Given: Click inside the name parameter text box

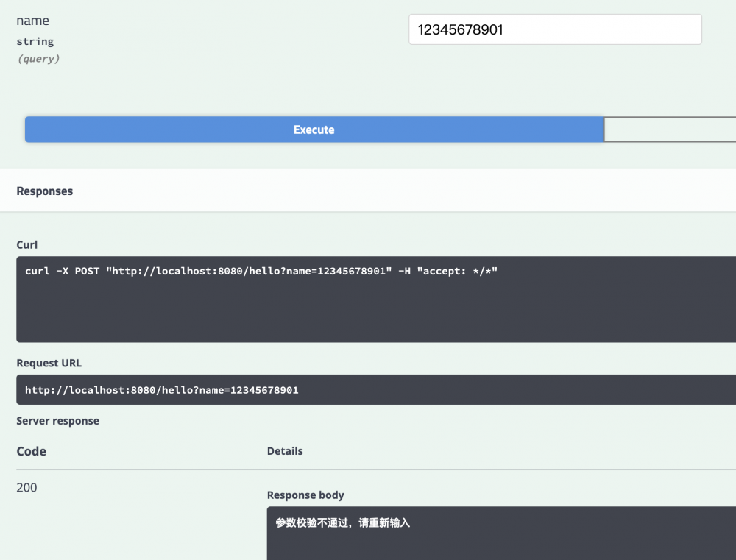Looking at the screenshot, I should [x=555, y=29].
